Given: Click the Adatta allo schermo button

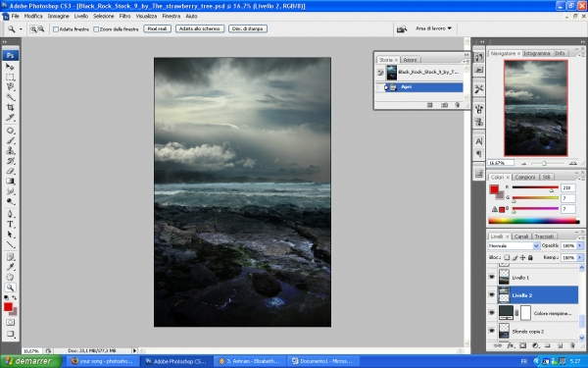Looking at the screenshot, I should pyautogui.click(x=200, y=28).
